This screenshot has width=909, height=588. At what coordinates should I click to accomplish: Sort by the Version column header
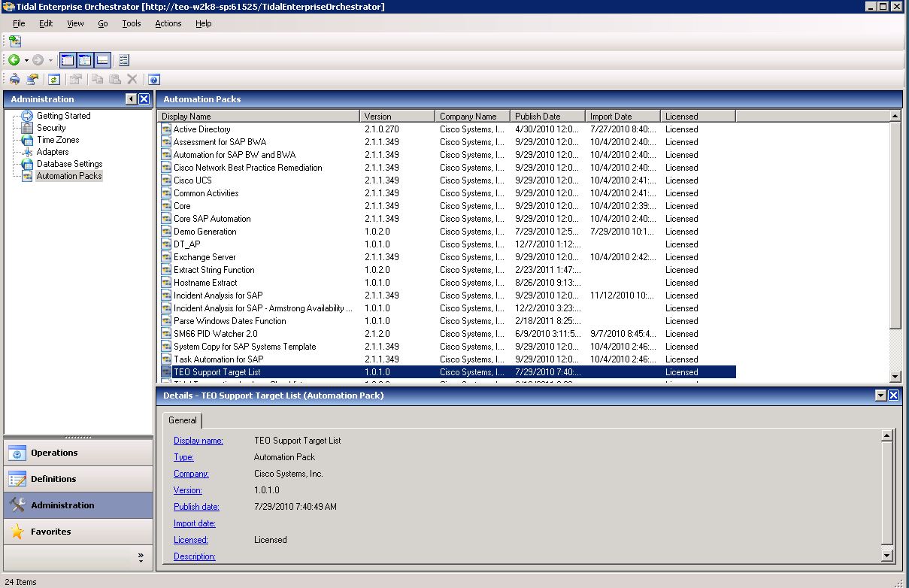click(x=398, y=117)
